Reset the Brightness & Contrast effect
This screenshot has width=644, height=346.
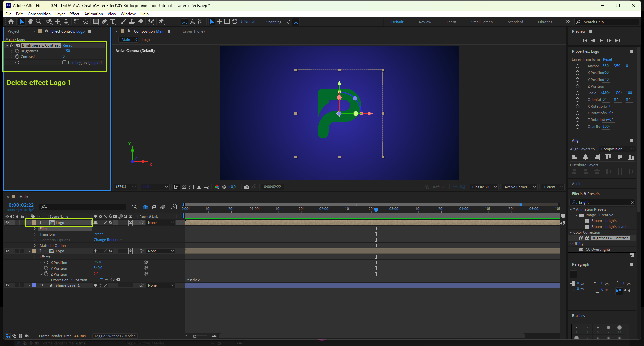coord(67,45)
